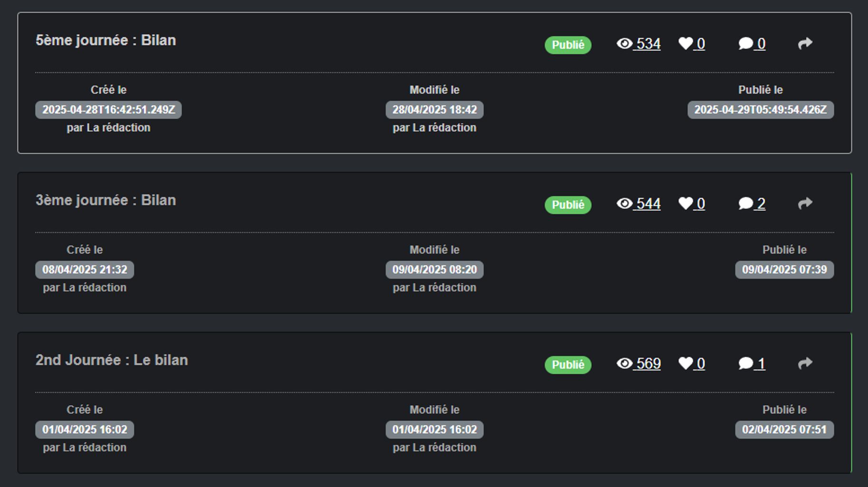Viewport: 868px width, 487px height.
Task: Click comment bubble on 5ème journée article
Action: tap(746, 44)
